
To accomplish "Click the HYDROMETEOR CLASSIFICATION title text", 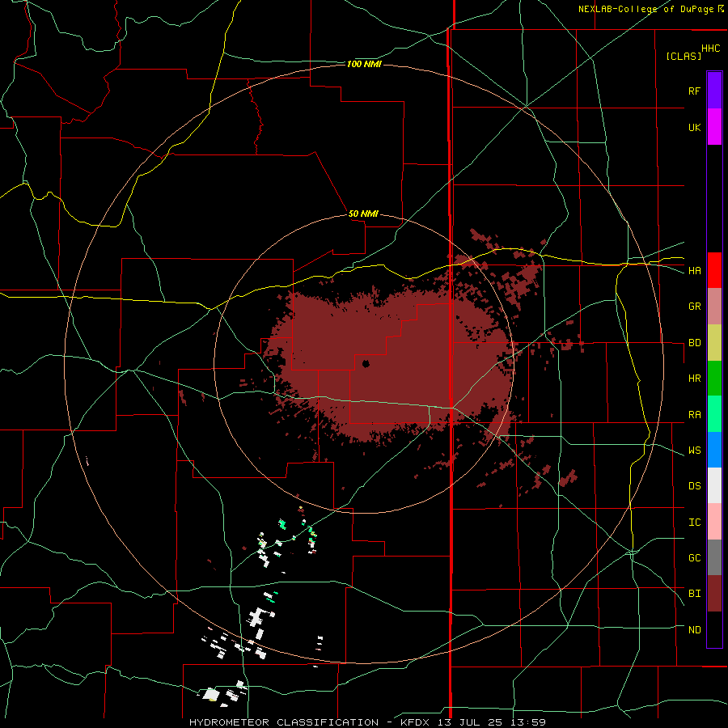I will [x=284, y=722].
